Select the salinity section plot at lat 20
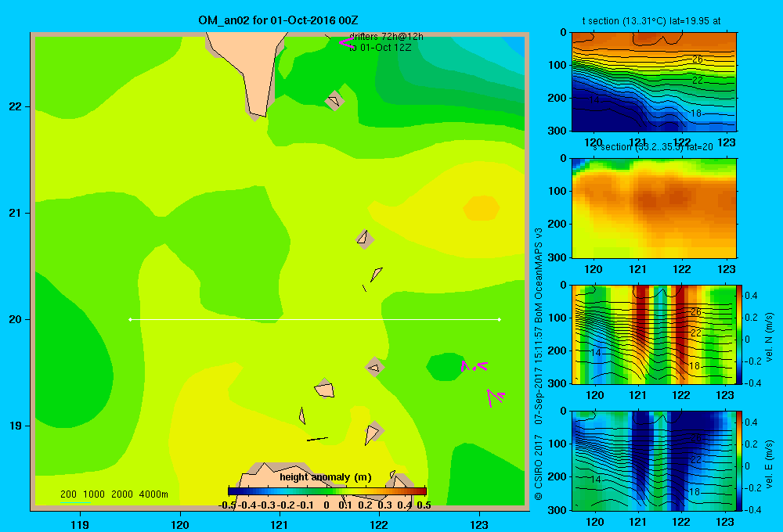Viewport: 783px width, 532px height. pos(654,208)
